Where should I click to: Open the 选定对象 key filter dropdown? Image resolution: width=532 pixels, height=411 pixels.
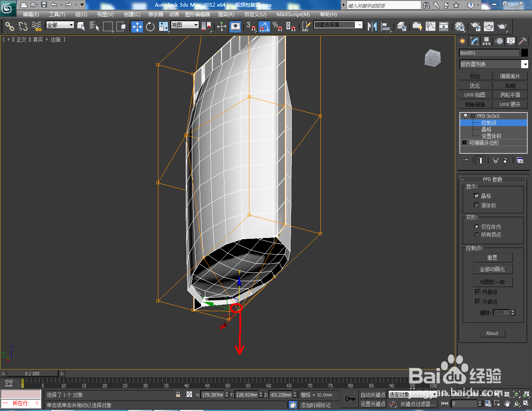(413, 394)
